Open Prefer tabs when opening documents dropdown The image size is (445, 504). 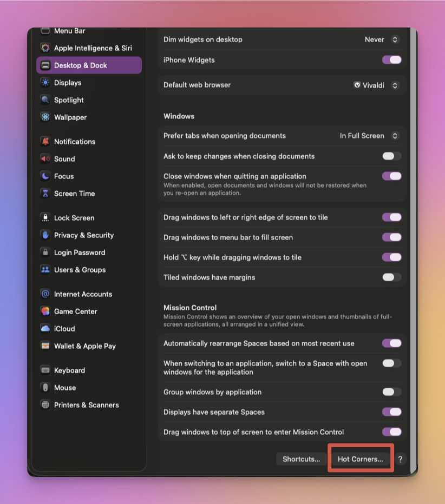(369, 136)
